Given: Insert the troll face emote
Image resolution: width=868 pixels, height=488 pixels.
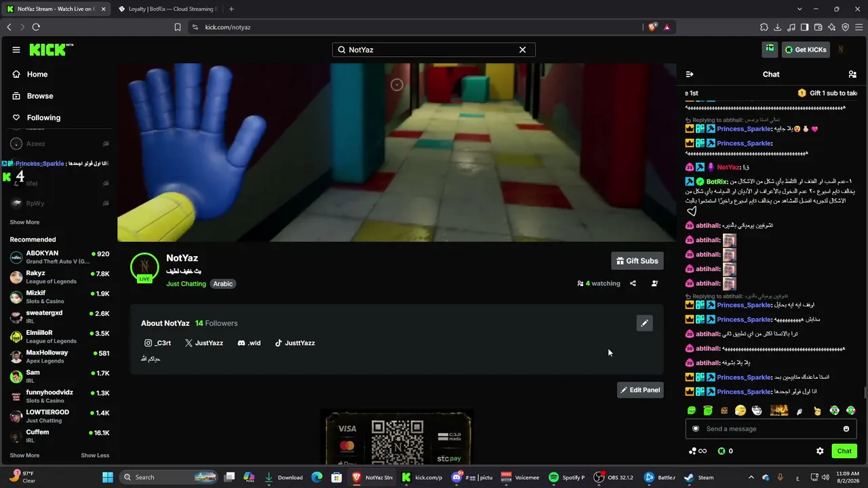Looking at the screenshot, I should pyautogui.click(x=757, y=410).
